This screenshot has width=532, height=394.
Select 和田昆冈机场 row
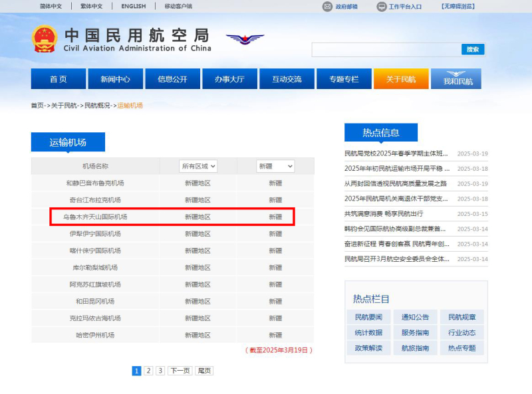[x=172, y=301]
